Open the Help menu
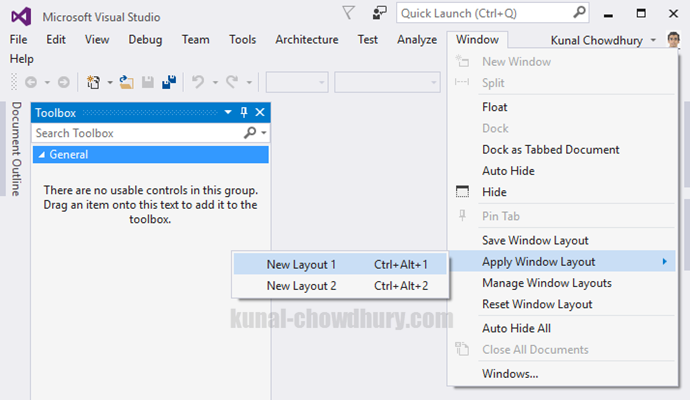The width and height of the screenshot is (690, 400). pyautogui.click(x=22, y=59)
